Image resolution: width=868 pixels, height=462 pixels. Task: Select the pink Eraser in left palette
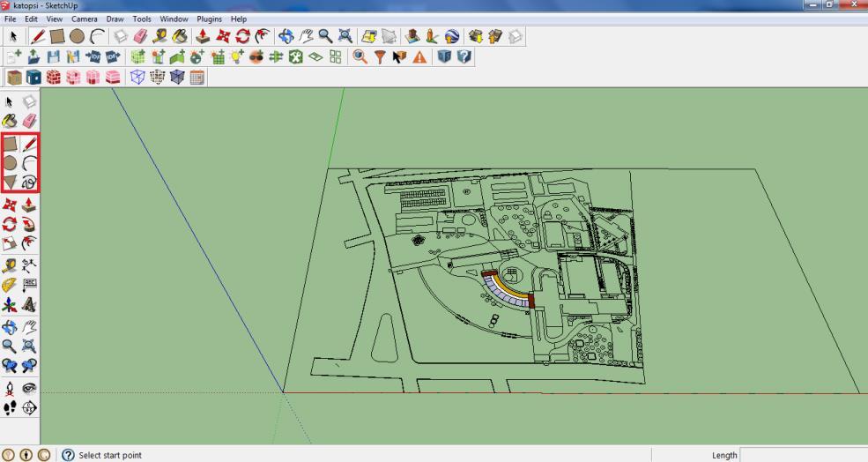(29, 120)
